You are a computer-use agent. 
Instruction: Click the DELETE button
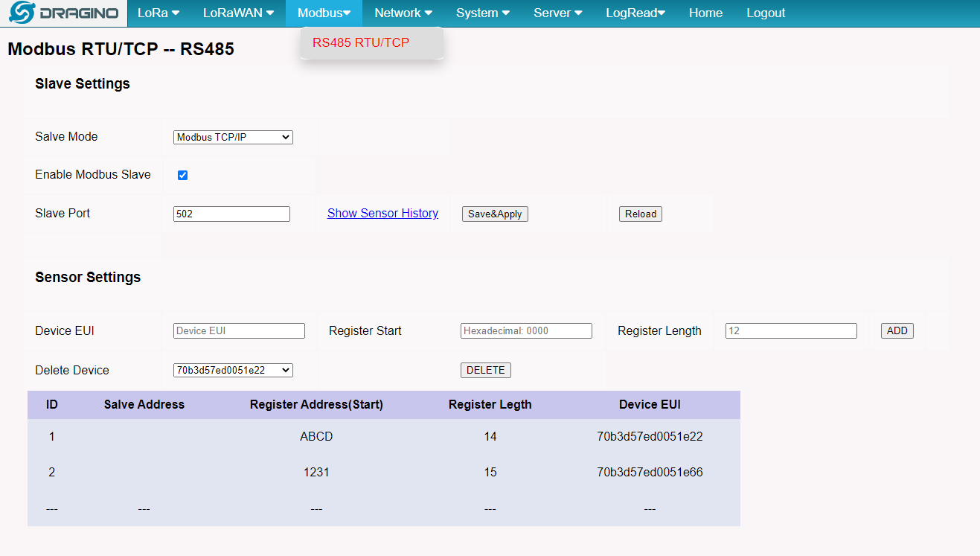(486, 370)
